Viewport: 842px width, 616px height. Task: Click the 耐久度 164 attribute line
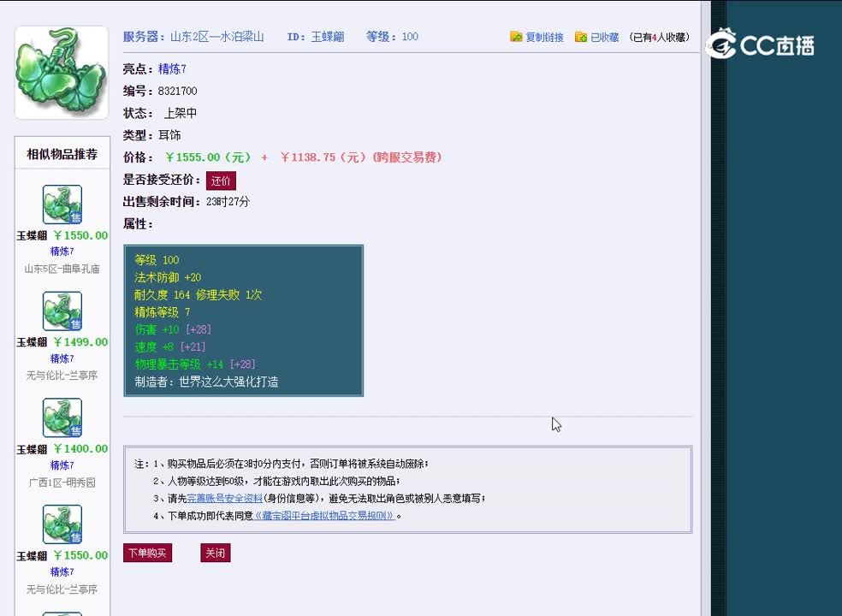tap(199, 295)
